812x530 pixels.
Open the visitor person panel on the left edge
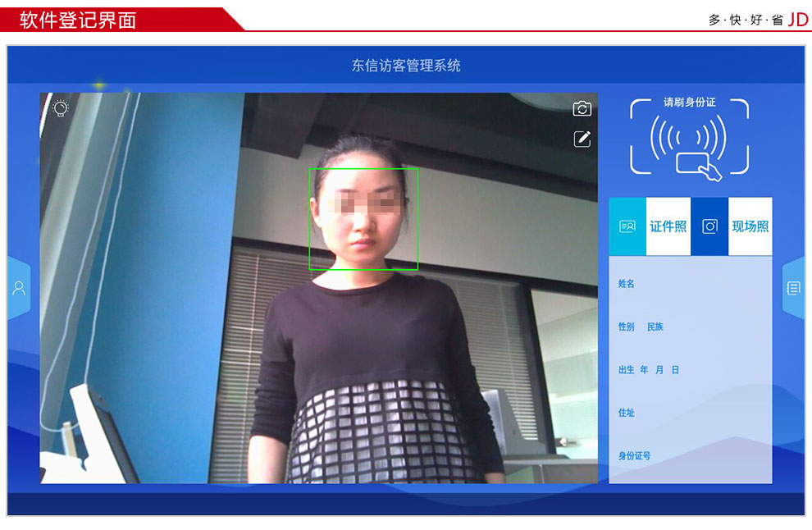[19, 288]
